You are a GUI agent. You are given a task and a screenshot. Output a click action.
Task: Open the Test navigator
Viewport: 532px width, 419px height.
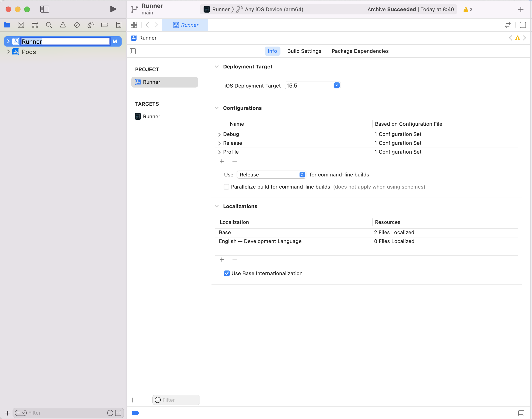click(77, 25)
